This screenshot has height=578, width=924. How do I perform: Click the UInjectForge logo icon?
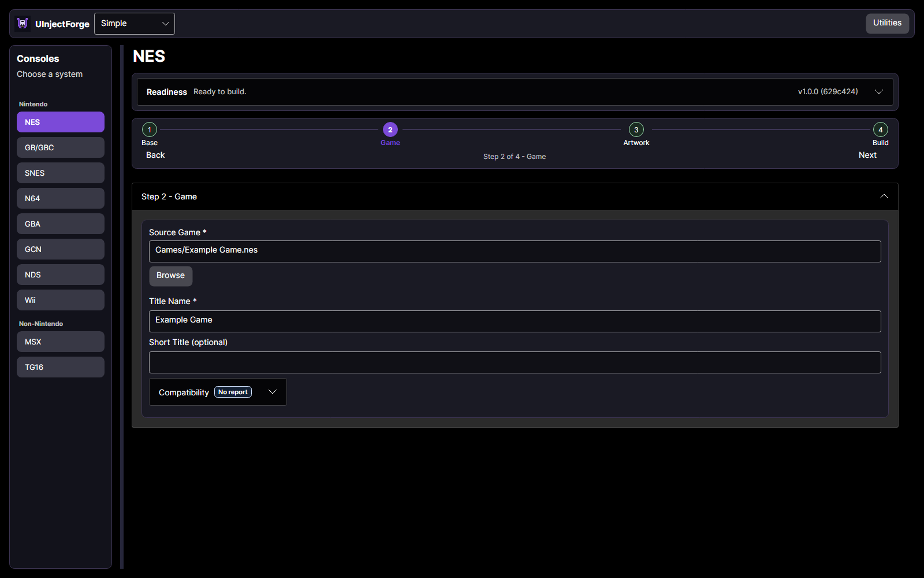click(x=23, y=24)
